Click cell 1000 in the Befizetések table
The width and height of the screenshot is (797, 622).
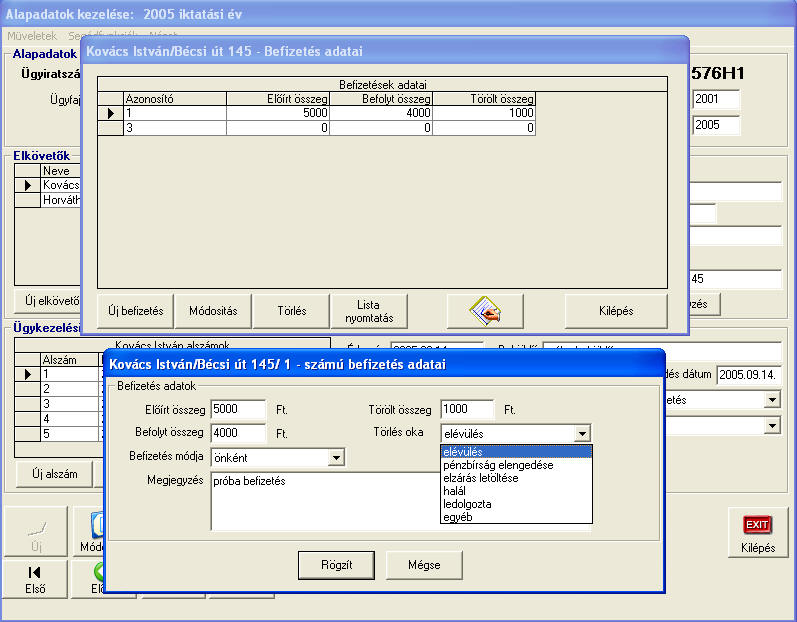tap(484, 113)
